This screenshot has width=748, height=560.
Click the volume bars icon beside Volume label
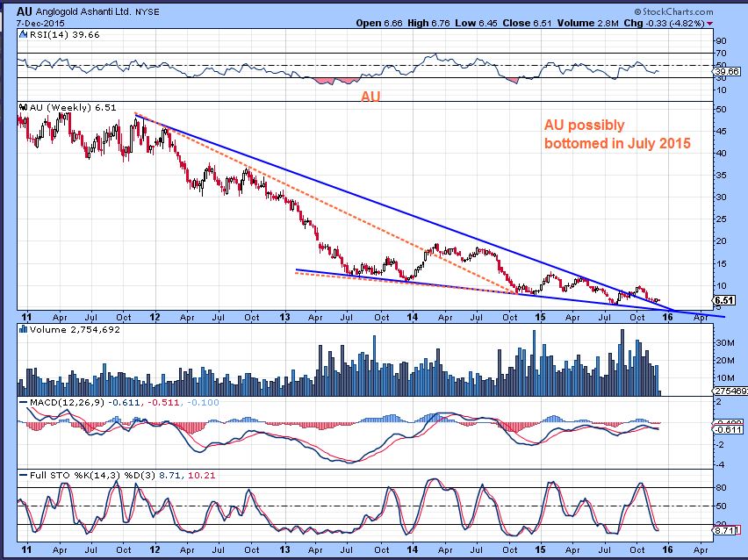click(x=23, y=329)
